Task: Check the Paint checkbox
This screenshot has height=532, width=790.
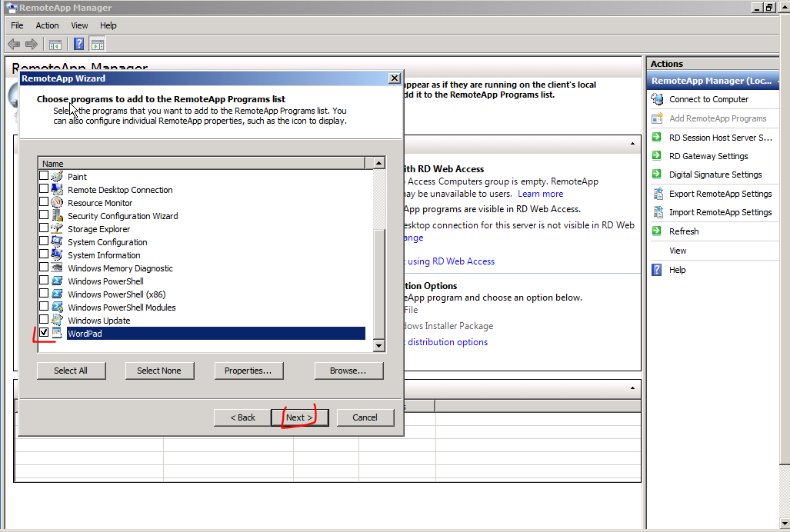Action: point(44,175)
